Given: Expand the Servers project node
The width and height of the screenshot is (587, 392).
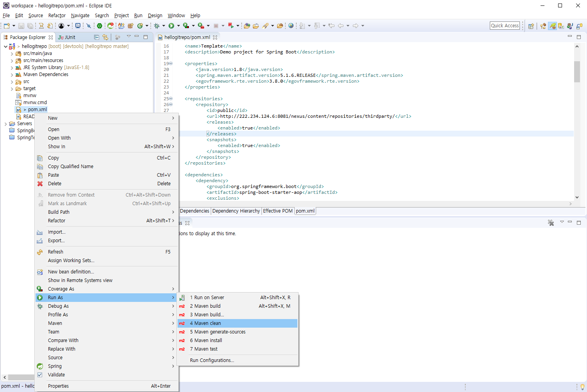Looking at the screenshot, I should [x=5, y=124].
